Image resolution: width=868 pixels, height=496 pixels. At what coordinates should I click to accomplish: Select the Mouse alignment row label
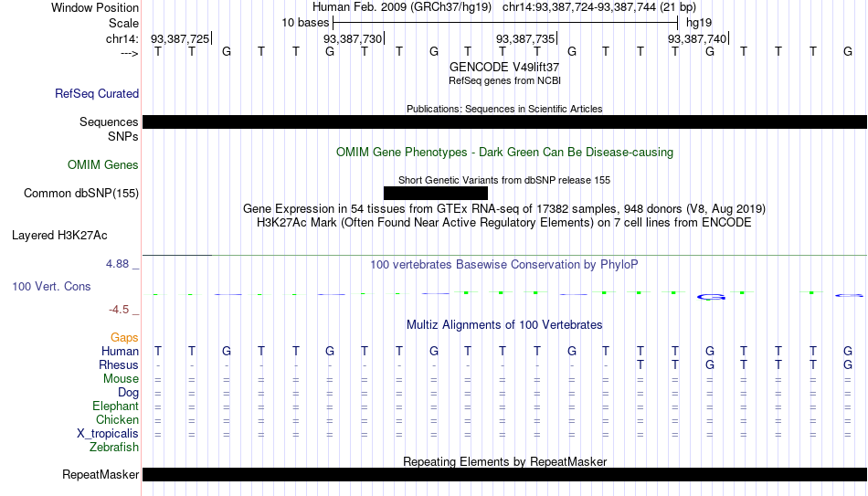point(121,379)
